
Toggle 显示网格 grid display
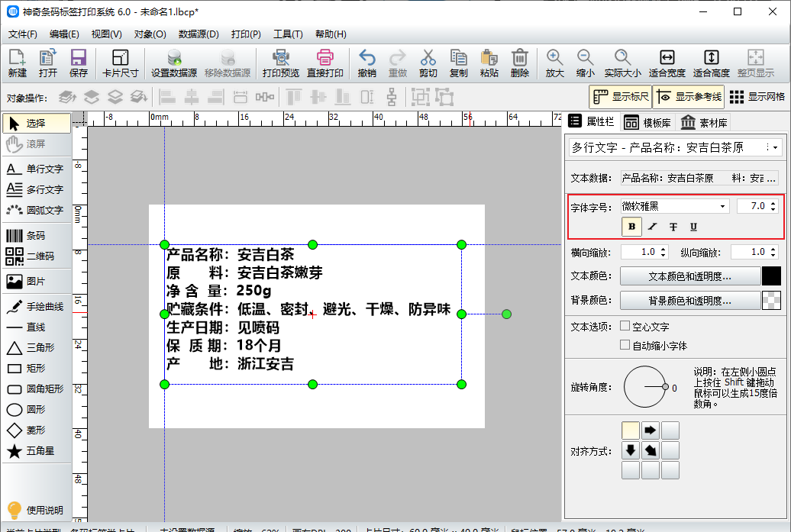coord(757,97)
